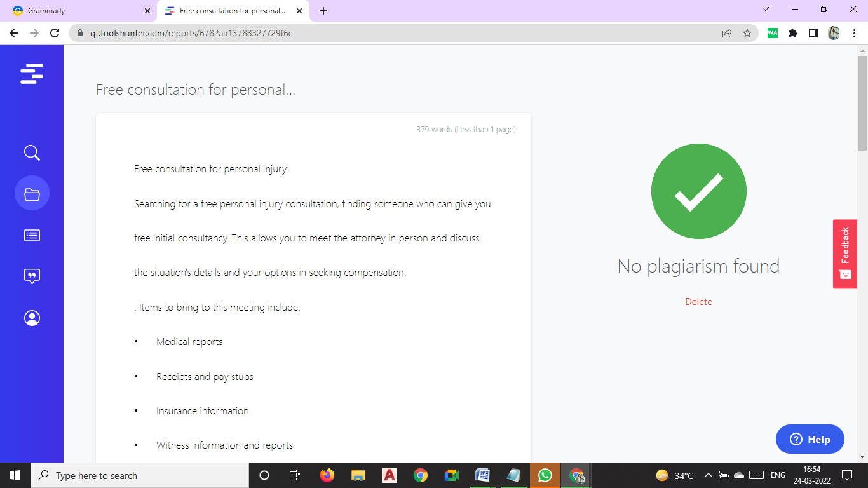Click the taskbar search box
This screenshot has width=868, height=488.
click(140, 475)
